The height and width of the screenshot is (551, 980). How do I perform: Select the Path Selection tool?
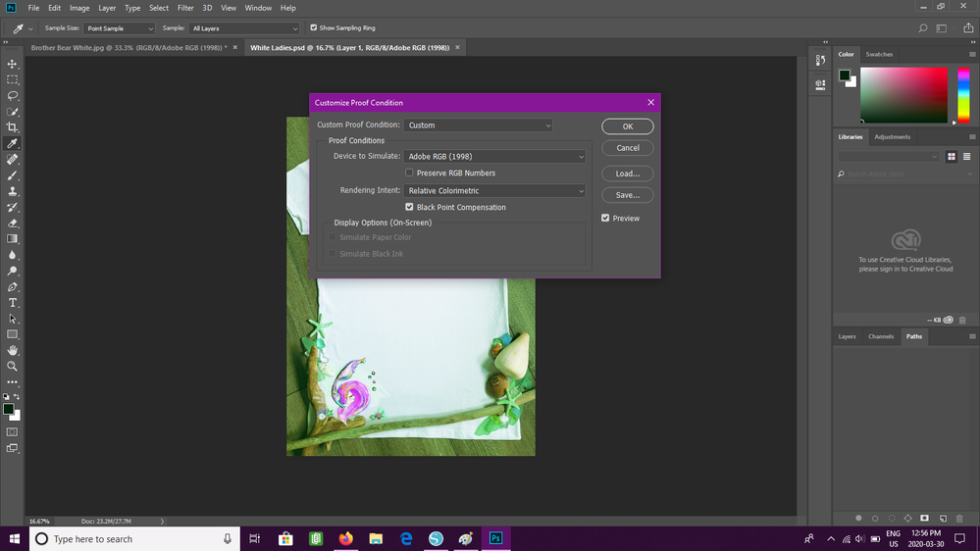point(13,319)
